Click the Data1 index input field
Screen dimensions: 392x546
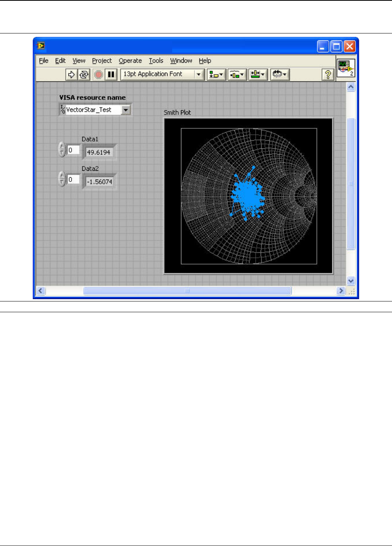(x=73, y=150)
